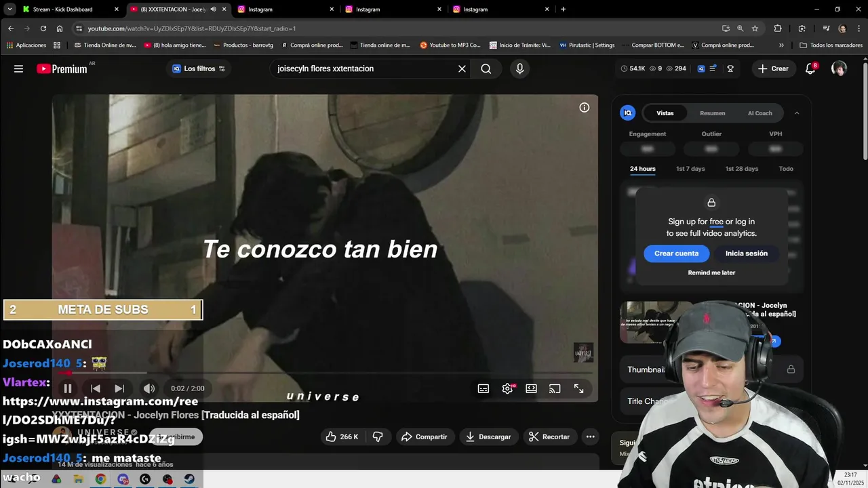Dislike the video
Image resolution: width=868 pixels, height=488 pixels.
click(378, 436)
